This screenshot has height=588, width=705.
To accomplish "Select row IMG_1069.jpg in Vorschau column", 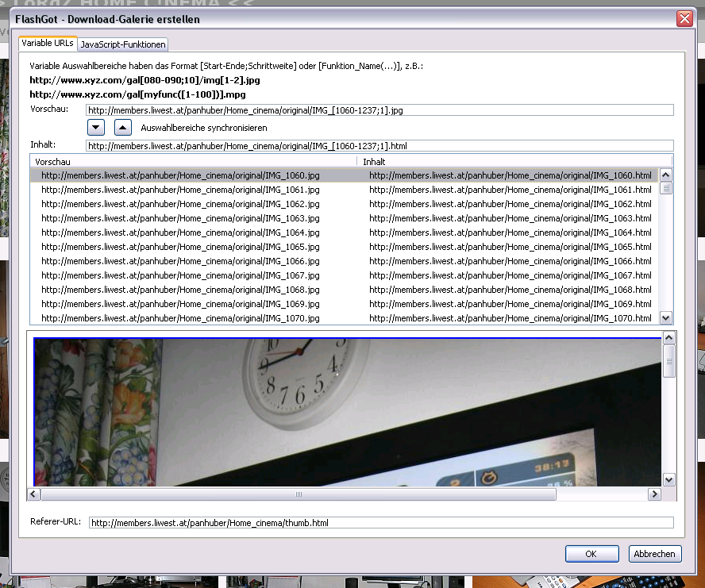I will pos(180,304).
